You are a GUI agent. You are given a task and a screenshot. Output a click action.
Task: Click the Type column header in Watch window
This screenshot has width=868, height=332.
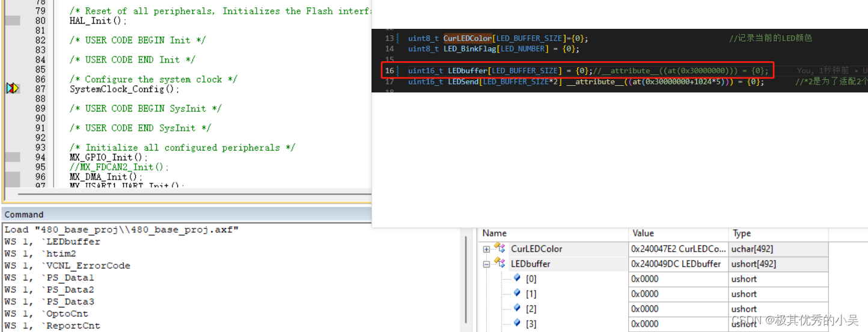(x=778, y=234)
